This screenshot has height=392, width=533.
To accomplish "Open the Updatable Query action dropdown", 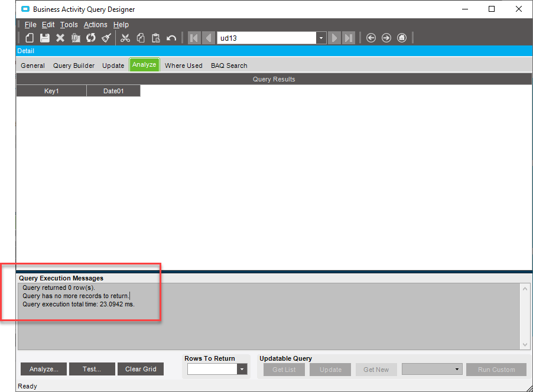I will 457,369.
